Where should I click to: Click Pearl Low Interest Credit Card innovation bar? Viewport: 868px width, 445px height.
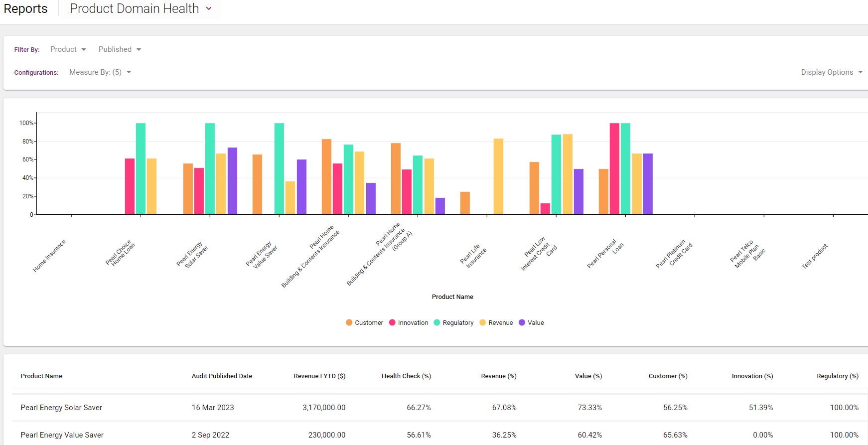click(x=545, y=209)
